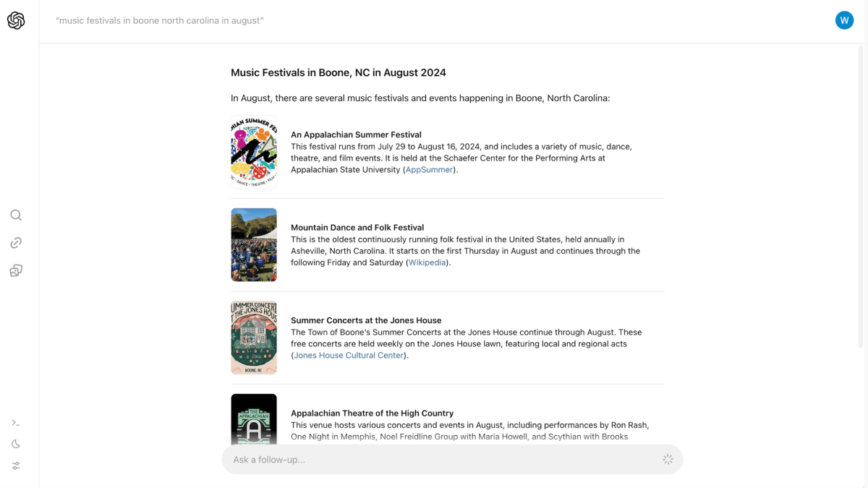Viewport: 868px width, 488px height.
Task: Open the search magnifier icon in sidebar
Action: click(16, 215)
